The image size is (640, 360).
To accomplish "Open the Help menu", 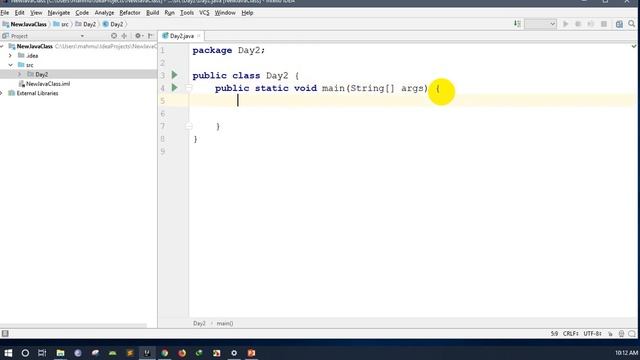I will [247, 13].
